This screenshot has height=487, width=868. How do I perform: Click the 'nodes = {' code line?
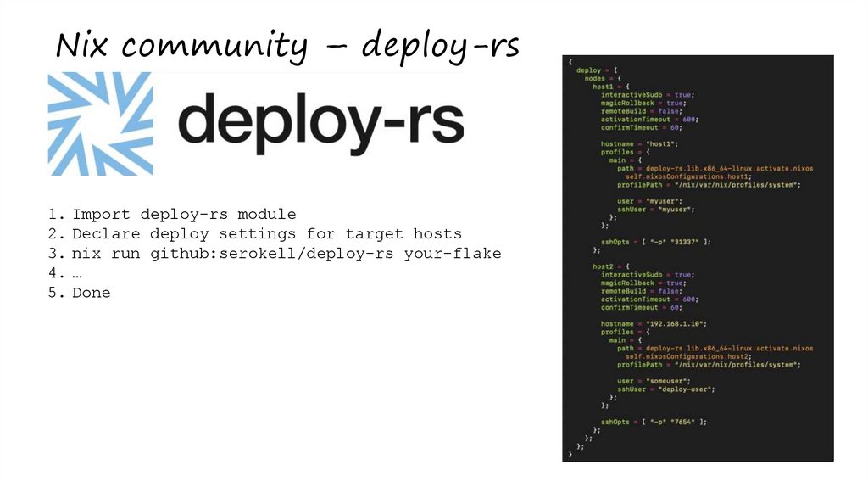coord(603,79)
